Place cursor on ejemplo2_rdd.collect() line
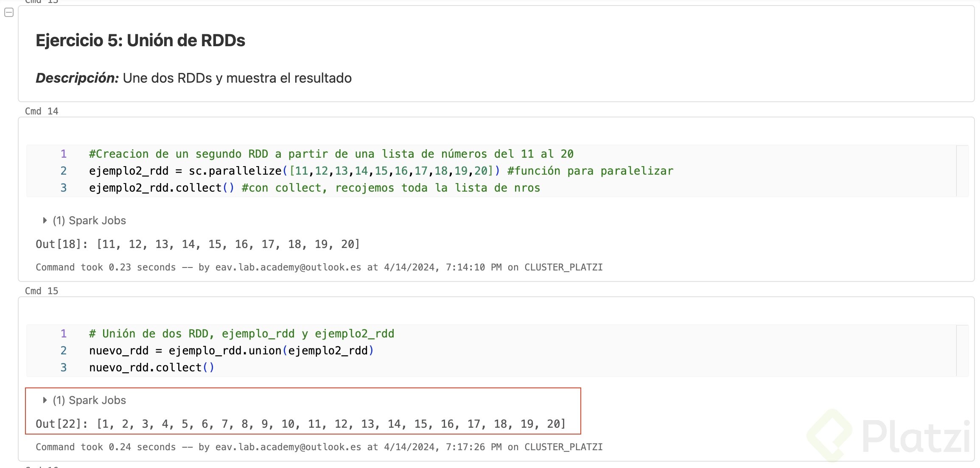 tap(161, 188)
